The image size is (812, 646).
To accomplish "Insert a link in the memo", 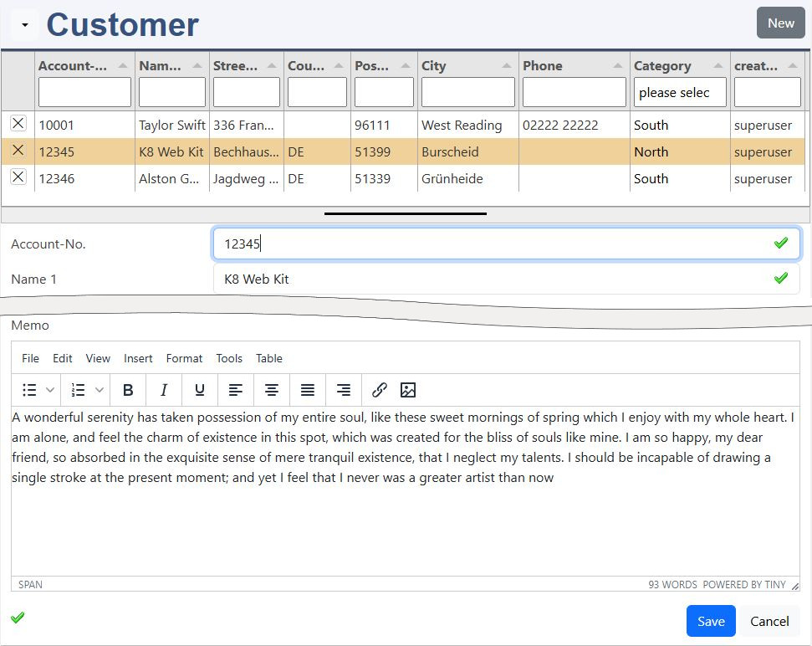I will tap(380, 390).
